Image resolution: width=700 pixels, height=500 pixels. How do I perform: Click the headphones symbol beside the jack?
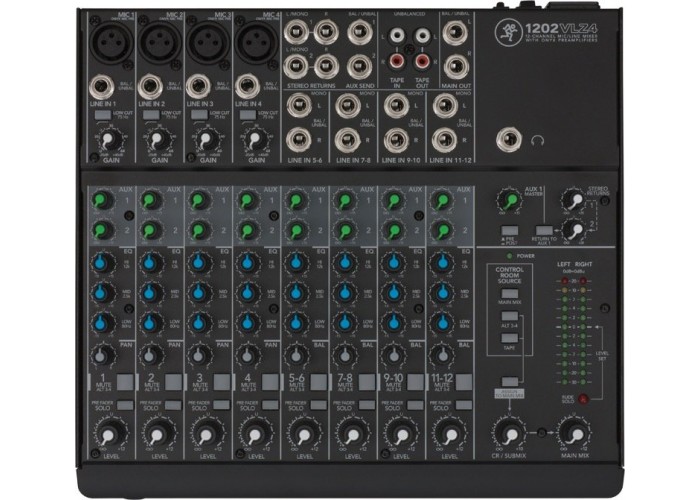coord(538,141)
